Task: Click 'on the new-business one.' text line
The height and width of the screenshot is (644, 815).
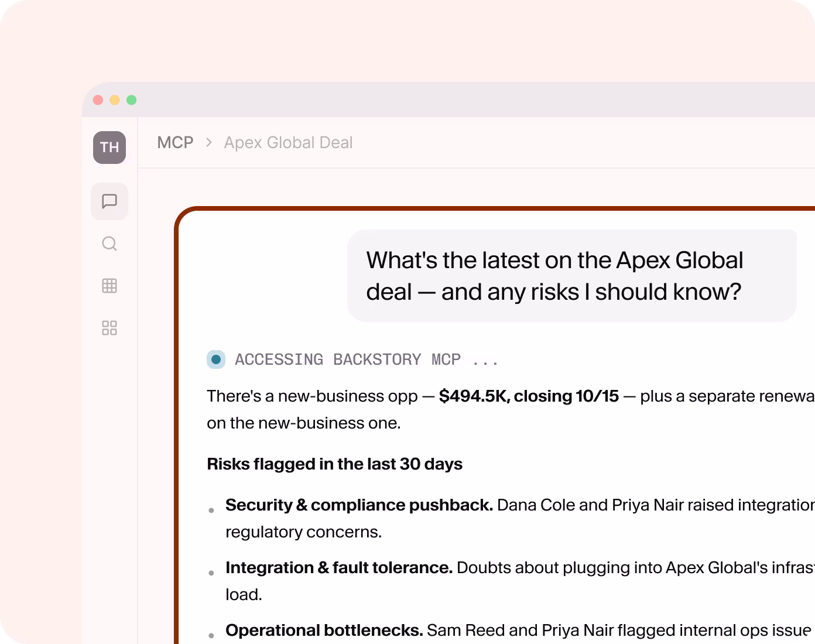Action: [304, 423]
